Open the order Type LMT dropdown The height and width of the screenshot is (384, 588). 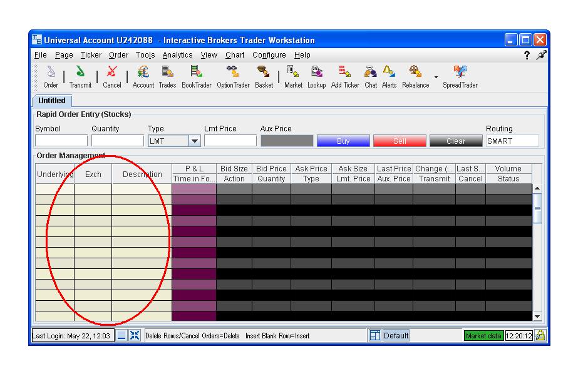194,141
